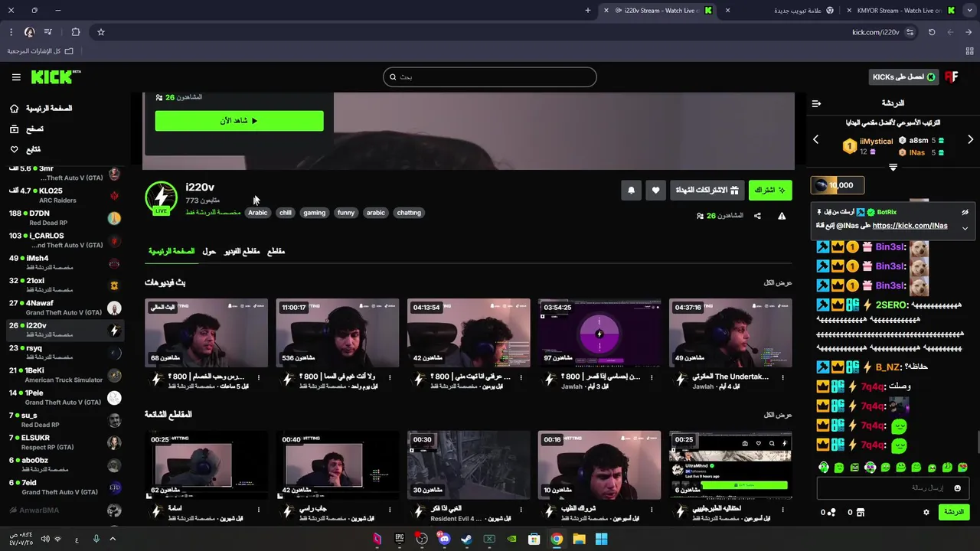Viewport: 980px width, 551px height.
Task: Switch to the clips (مقاطع) tab
Action: [276, 251]
